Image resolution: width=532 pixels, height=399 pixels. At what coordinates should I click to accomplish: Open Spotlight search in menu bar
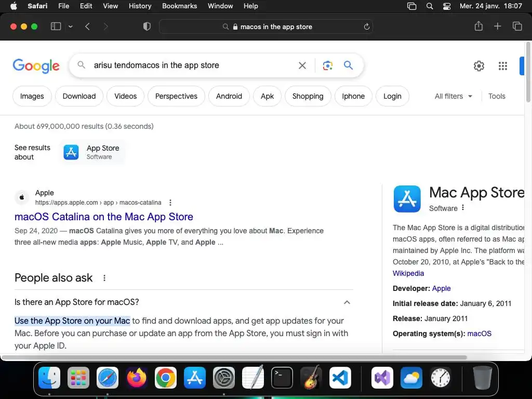430,6
